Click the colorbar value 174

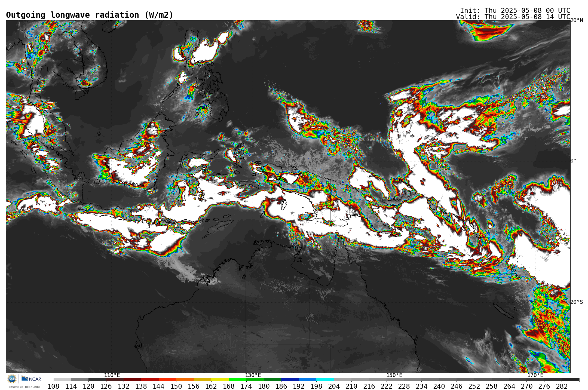(x=246, y=386)
